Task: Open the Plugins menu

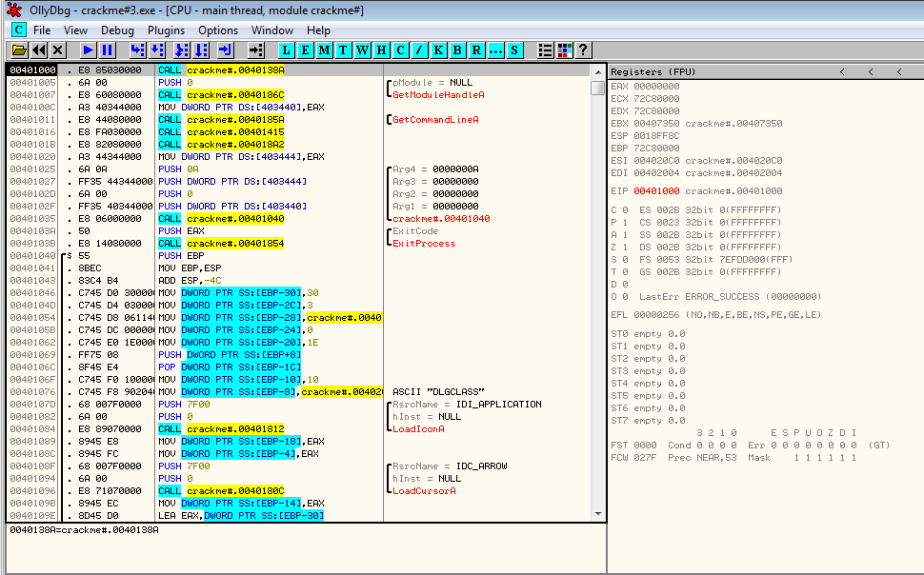Action: pyautogui.click(x=166, y=30)
